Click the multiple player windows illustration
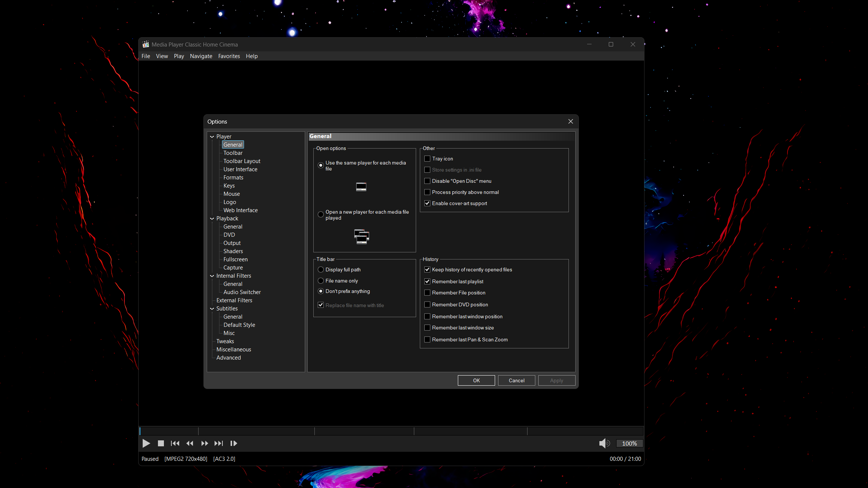Image resolution: width=868 pixels, height=488 pixels. [361, 237]
